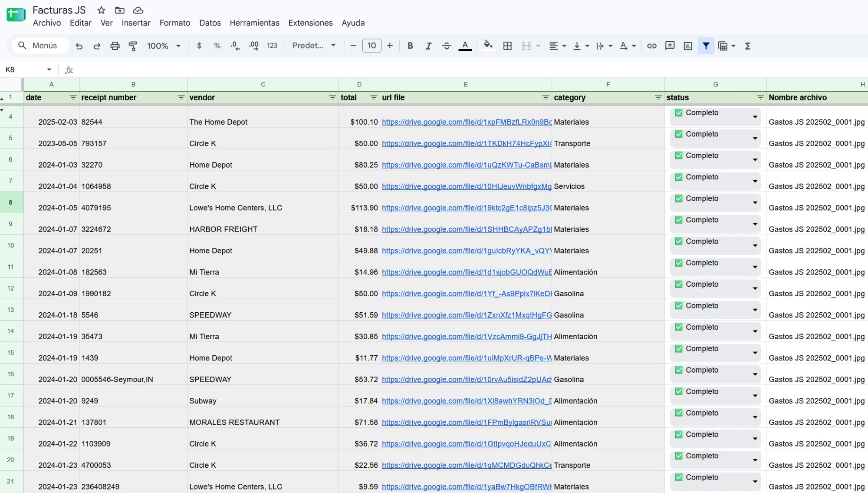
Task: Open the text color picker
Action: click(x=465, y=46)
